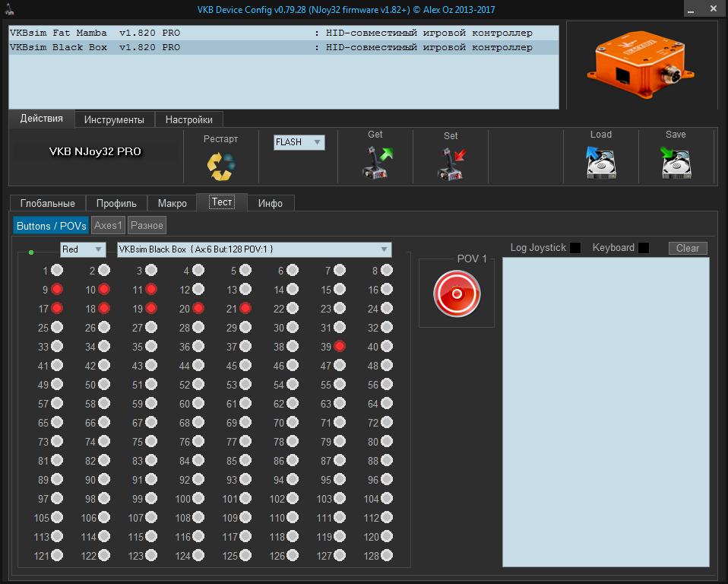Click lit button indicator 39

[340, 346]
